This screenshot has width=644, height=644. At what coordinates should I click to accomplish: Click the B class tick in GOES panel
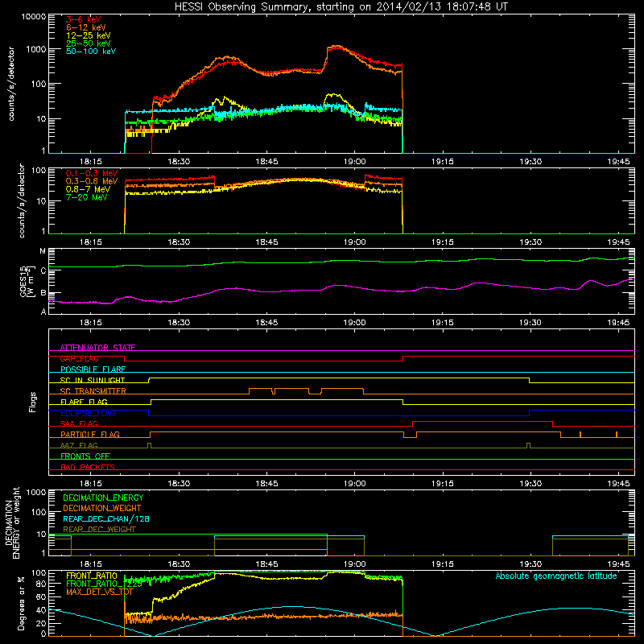[x=43, y=293]
